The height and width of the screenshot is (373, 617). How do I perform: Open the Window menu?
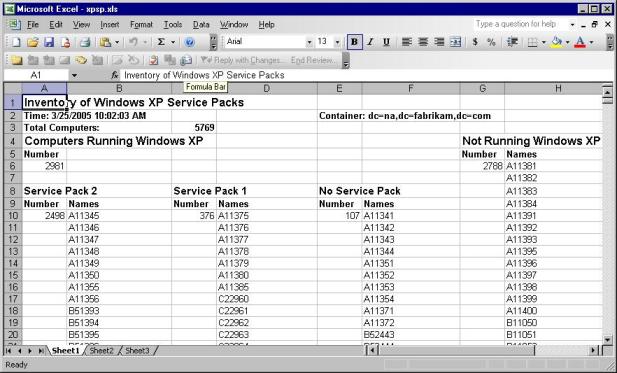tap(234, 24)
